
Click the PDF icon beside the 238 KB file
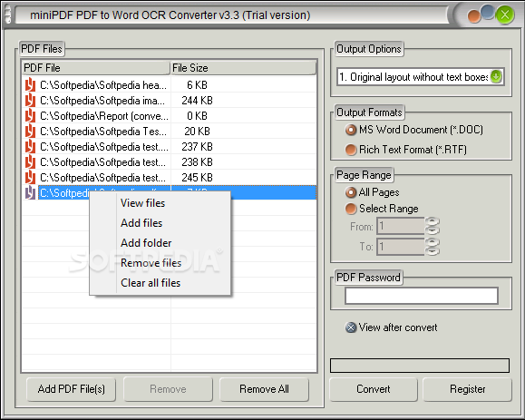coord(30,162)
